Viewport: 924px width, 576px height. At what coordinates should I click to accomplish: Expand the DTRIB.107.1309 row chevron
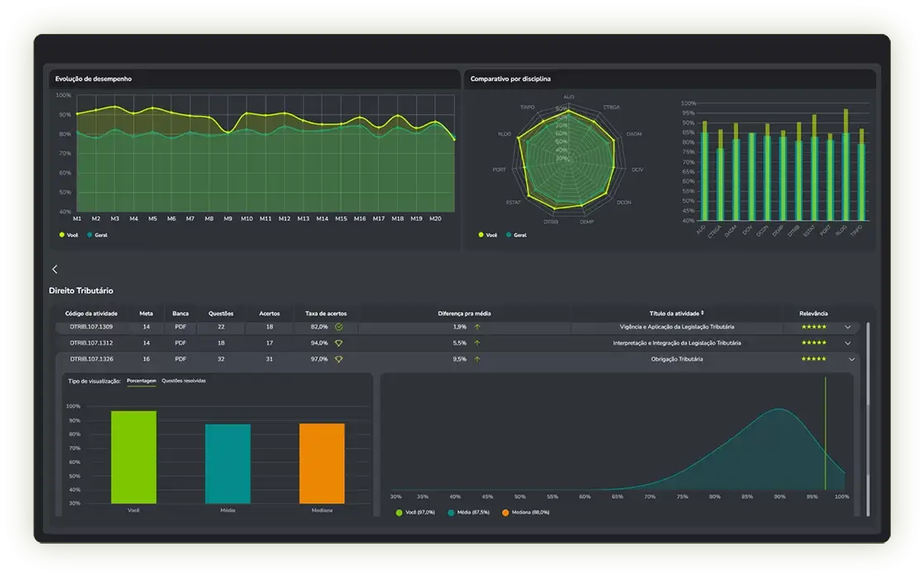tap(847, 327)
